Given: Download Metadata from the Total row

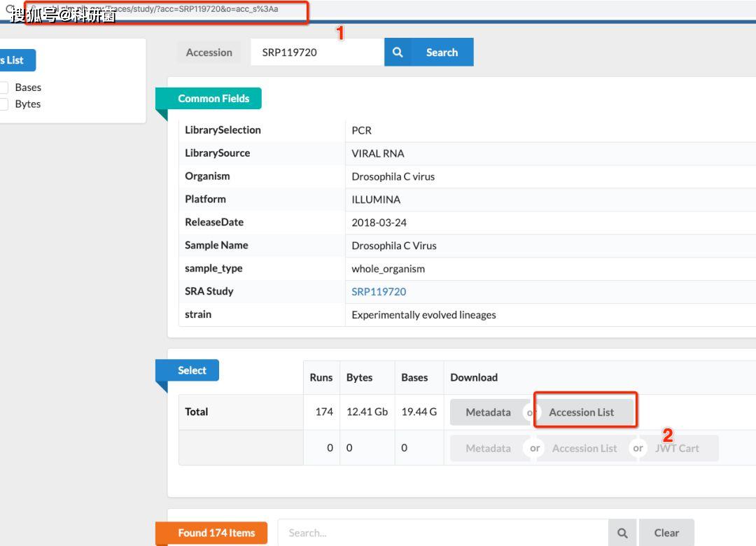Looking at the screenshot, I should click(x=488, y=412).
